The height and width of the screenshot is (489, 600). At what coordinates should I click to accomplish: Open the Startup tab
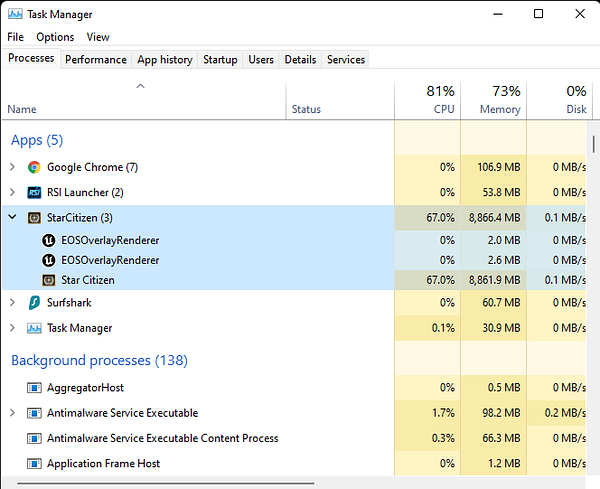click(x=220, y=60)
